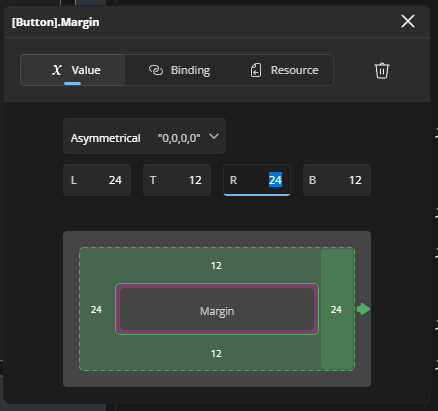Close the [Button].Margin dialog
This screenshot has height=411, width=438.
[x=408, y=21]
